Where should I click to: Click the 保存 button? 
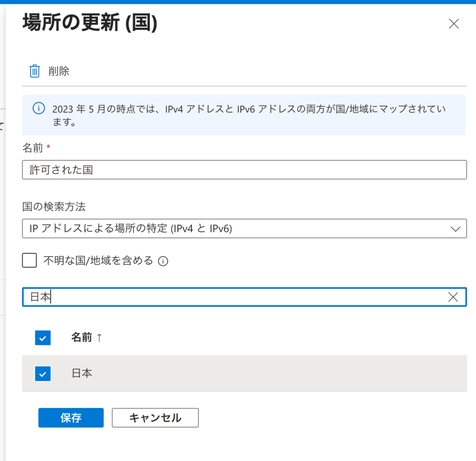[x=71, y=418]
